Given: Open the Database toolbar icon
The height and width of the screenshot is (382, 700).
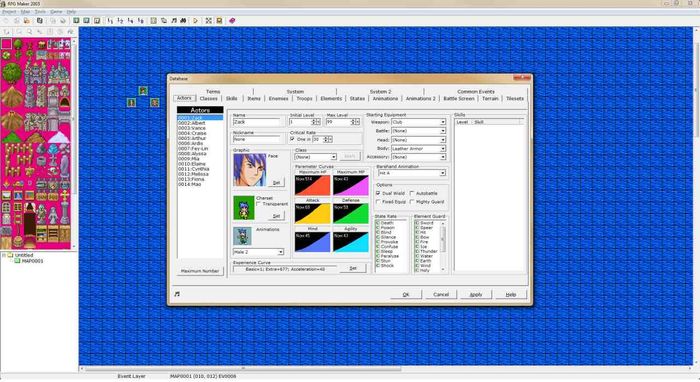Looking at the screenshot, I should click(153, 21).
